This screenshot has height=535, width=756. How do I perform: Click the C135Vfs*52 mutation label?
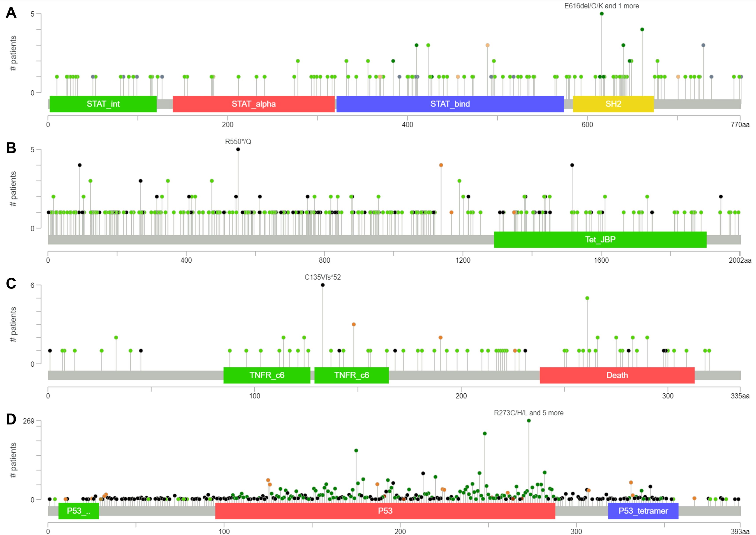(323, 277)
